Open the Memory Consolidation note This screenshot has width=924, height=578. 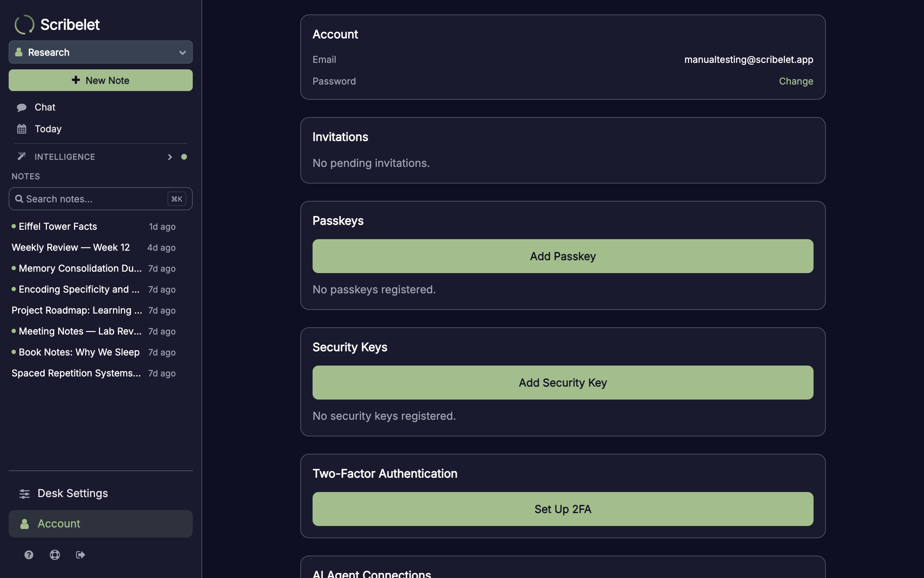click(x=93, y=269)
